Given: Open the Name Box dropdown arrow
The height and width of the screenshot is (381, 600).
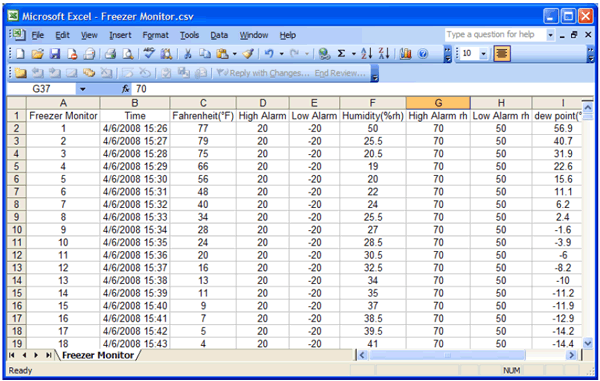Looking at the screenshot, I should pos(82,89).
